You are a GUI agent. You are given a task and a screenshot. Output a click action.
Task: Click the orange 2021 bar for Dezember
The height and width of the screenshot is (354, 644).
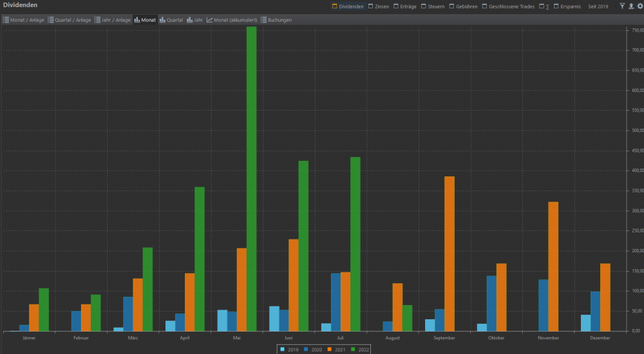click(605, 297)
